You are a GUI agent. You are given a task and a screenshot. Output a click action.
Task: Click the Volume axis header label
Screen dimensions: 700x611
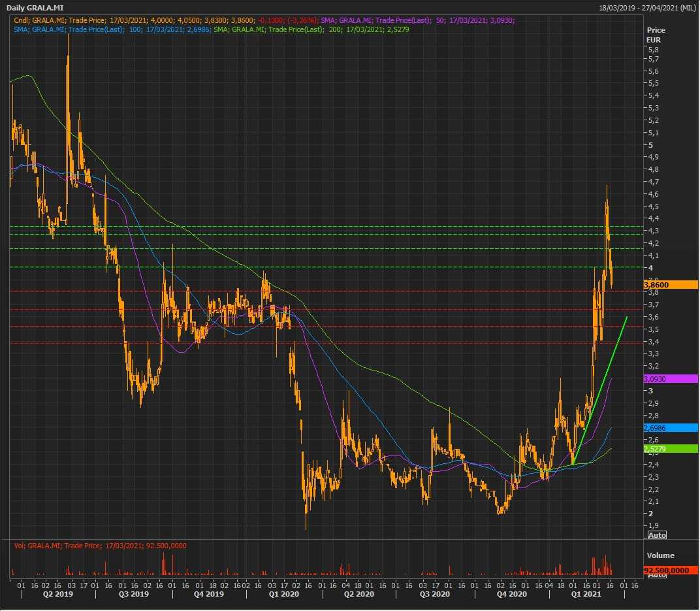(x=660, y=555)
